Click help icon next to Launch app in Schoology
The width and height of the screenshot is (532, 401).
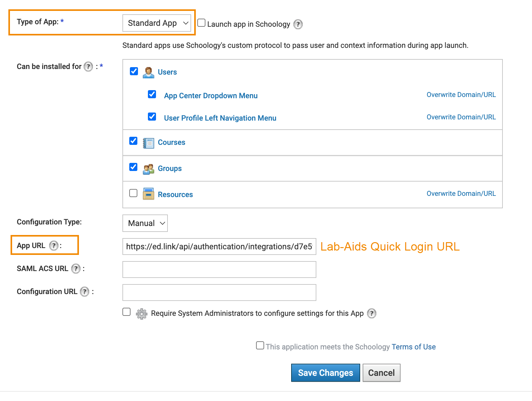tap(298, 24)
